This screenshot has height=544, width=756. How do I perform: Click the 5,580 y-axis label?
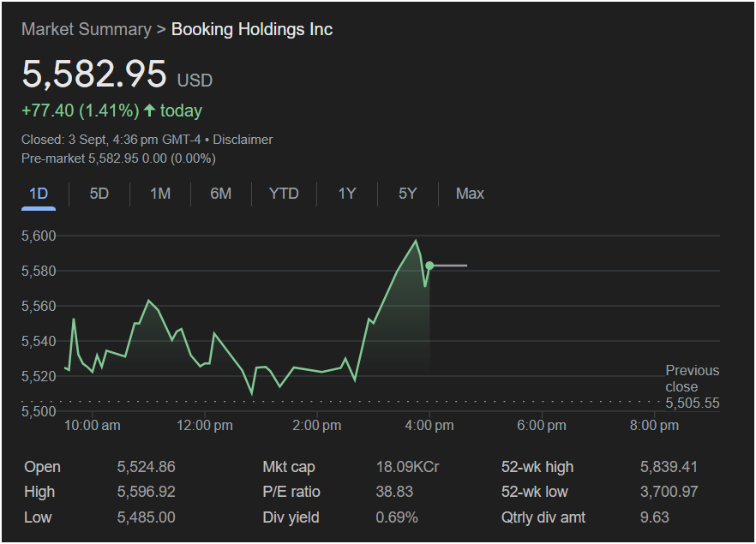(x=39, y=271)
